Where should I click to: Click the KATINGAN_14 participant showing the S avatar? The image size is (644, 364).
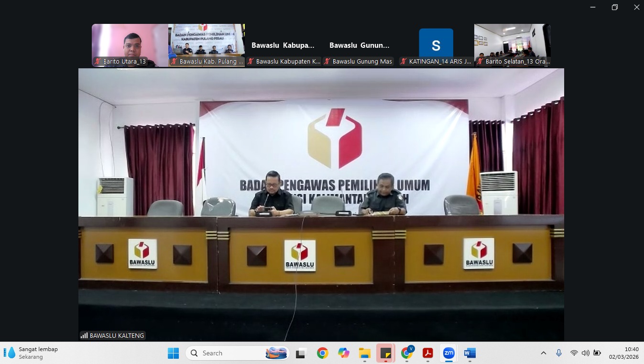pos(436,45)
